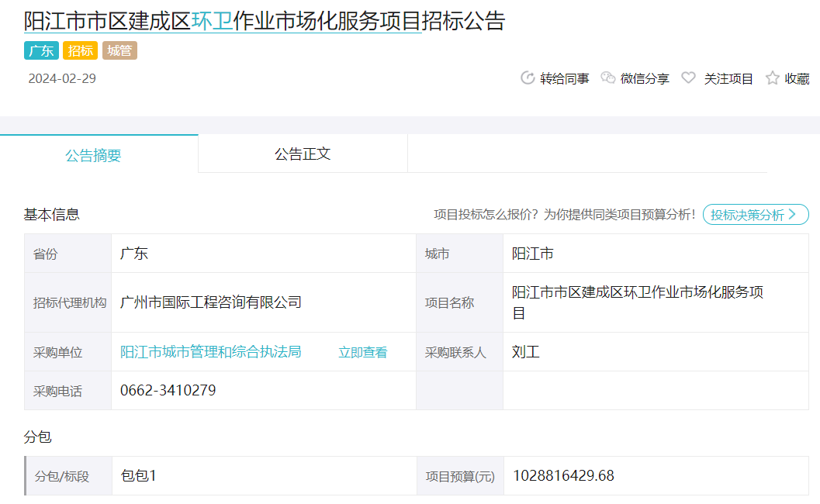Click the 分包 section heading
This screenshot has height=504, width=820.
[x=38, y=437]
